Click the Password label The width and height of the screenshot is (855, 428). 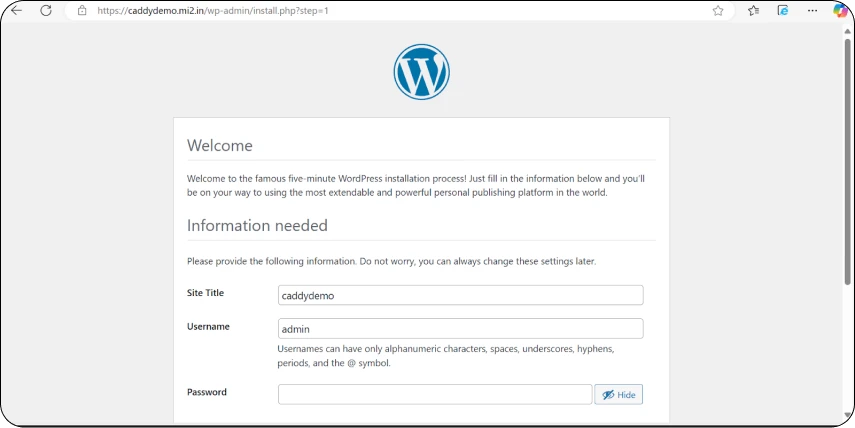coord(207,392)
